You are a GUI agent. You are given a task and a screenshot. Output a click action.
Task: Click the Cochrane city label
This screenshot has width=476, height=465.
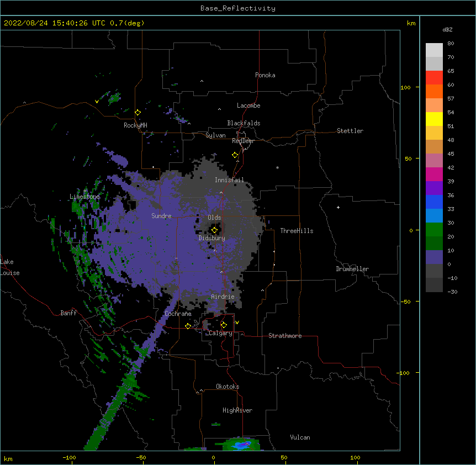(178, 314)
